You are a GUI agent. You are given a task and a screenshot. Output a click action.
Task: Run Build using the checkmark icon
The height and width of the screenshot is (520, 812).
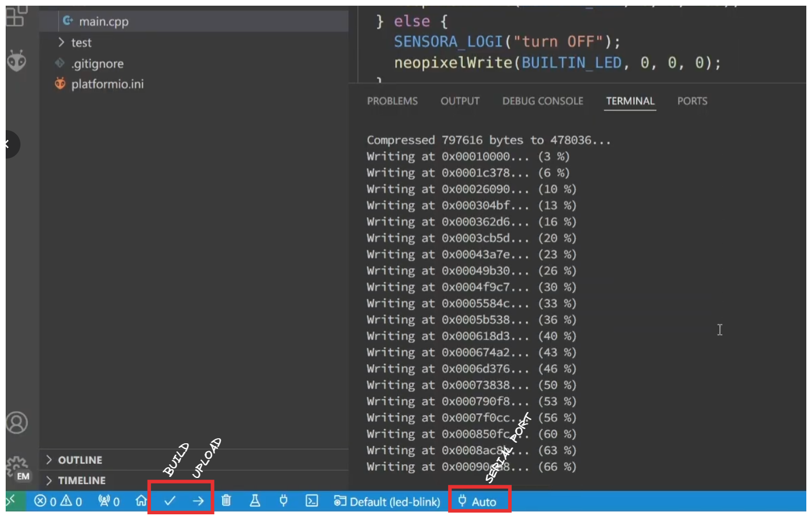pos(169,501)
